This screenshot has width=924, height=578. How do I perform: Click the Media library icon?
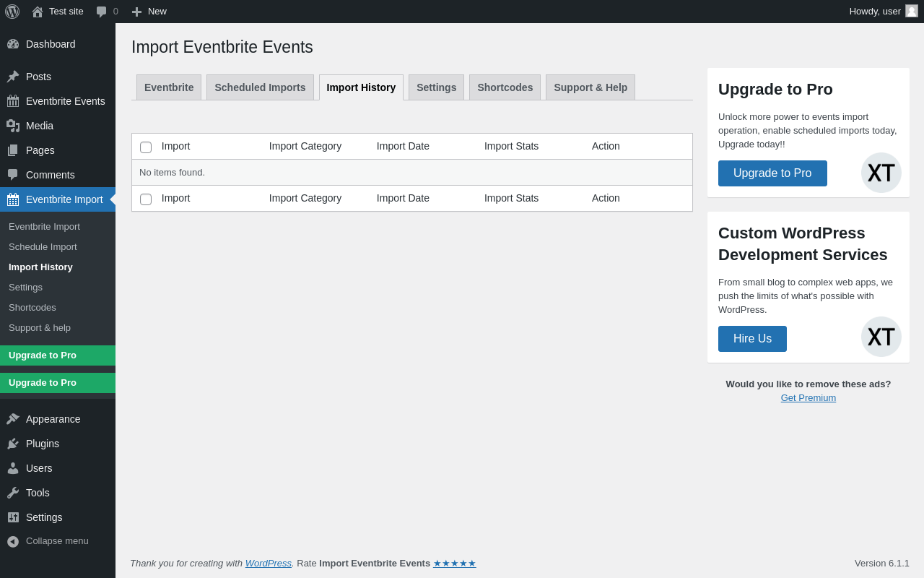13,126
